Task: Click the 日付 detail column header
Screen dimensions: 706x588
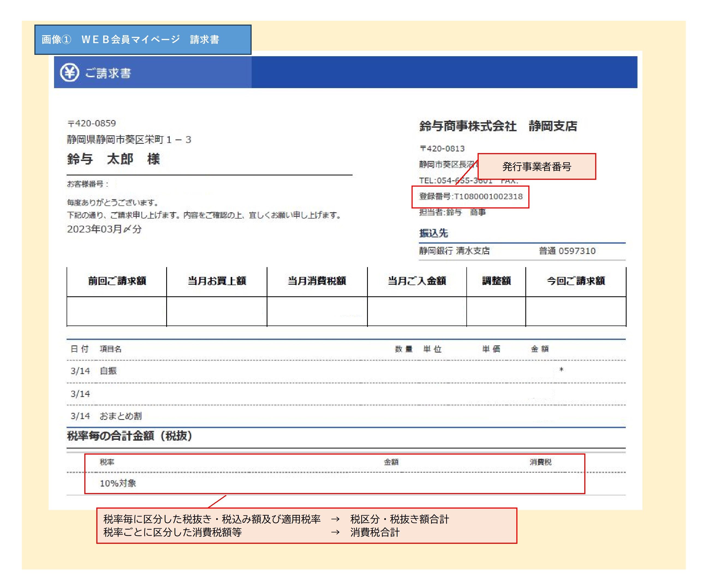Action: click(x=79, y=349)
